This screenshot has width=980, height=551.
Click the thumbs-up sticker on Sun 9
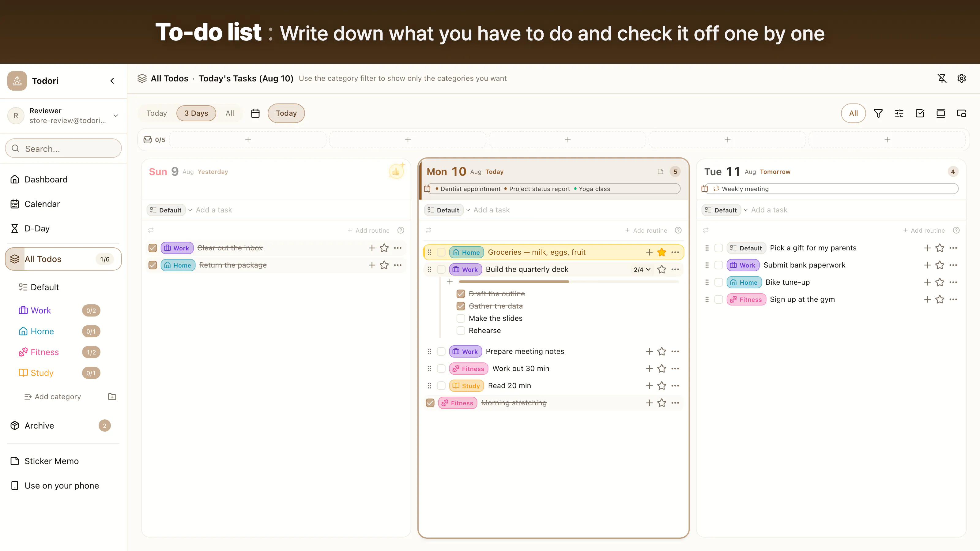click(396, 171)
